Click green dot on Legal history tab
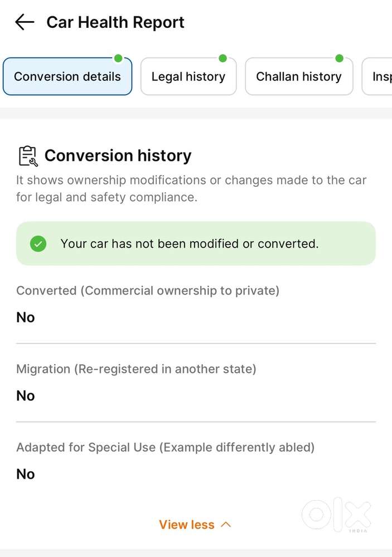392x557 pixels. click(222, 58)
